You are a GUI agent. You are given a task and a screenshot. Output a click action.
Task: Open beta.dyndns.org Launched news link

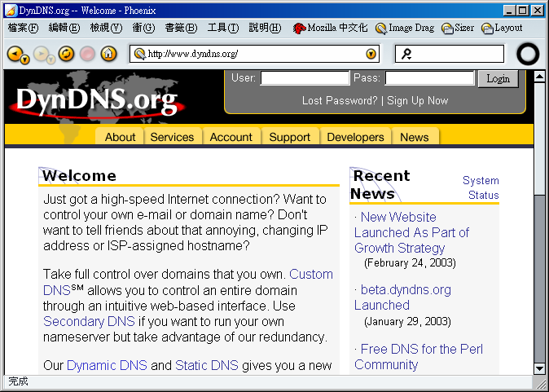tap(402, 297)
